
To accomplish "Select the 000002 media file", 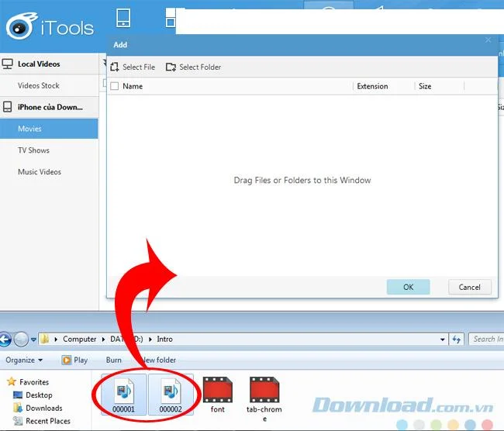I will (x=171, y=395).
